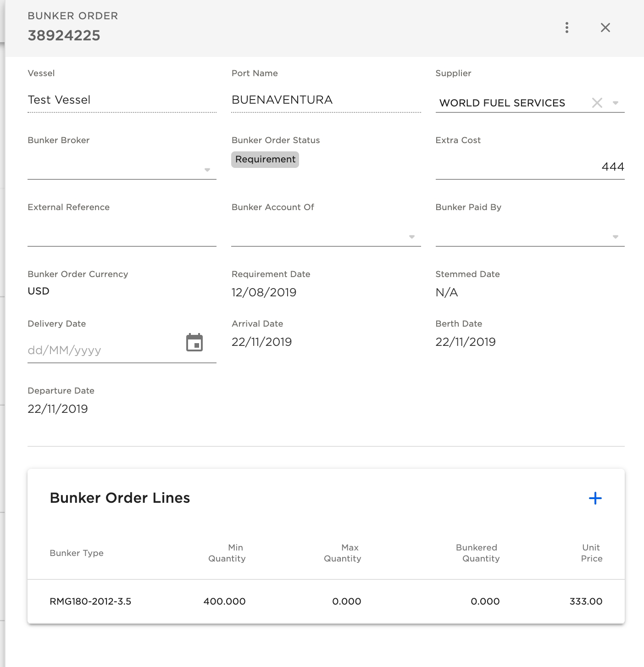This screenshot has height=667, width=644.
Task: Expand the Bunker Paid By dropdown
Action: tap(615, 237)
